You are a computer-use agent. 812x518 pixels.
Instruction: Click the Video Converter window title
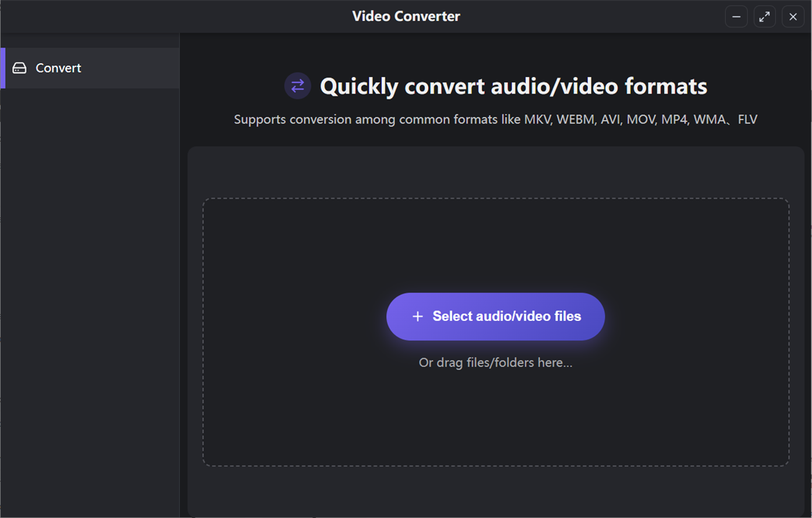(406, 17)
